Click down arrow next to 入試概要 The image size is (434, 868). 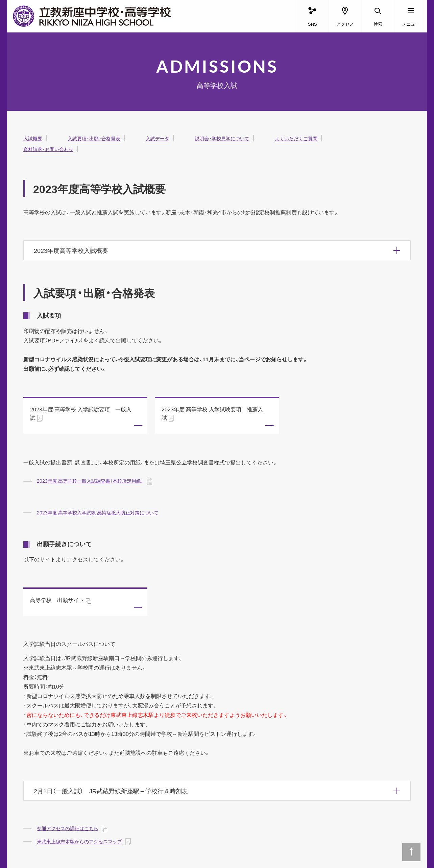(46, 138)
